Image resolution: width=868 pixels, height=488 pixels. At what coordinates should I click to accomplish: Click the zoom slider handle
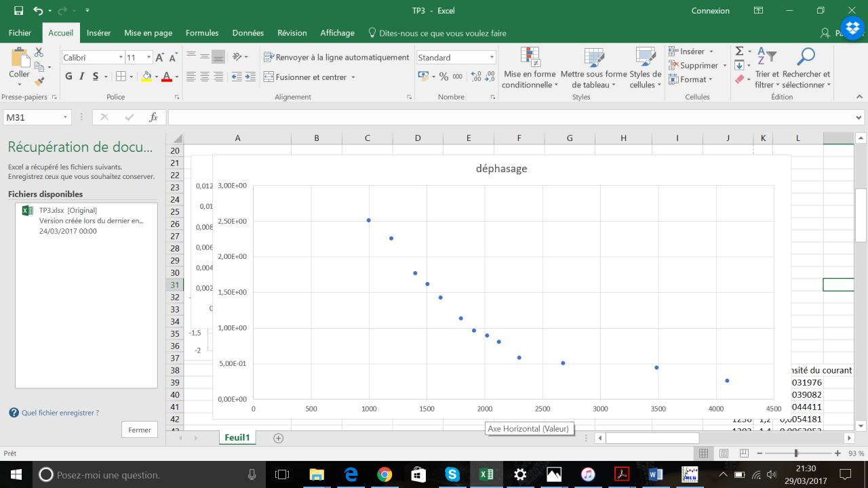[x=796, y=453]
